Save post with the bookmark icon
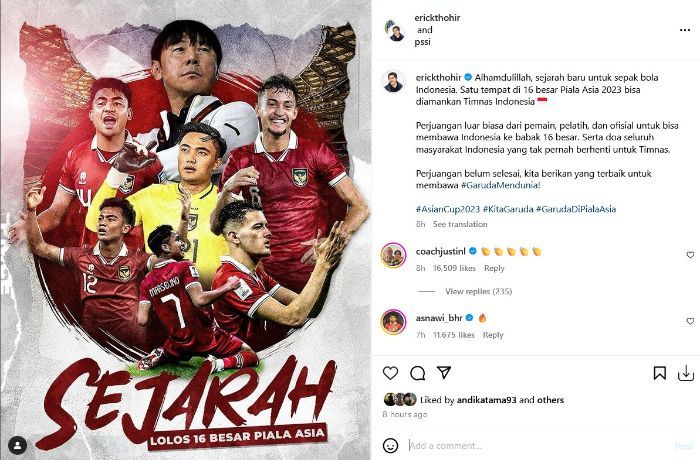The image size is (700, 460). 659,373
